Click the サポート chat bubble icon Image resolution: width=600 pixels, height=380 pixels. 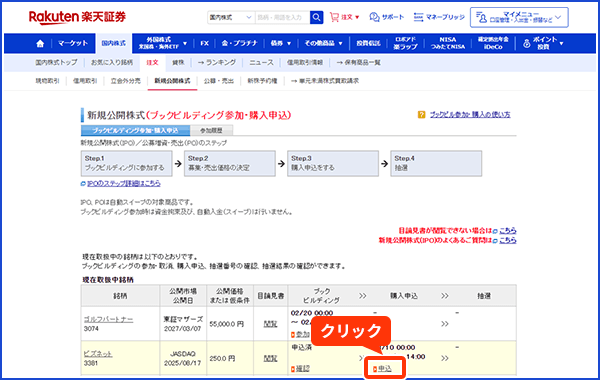pyautogui.click(x=374, y=17)
